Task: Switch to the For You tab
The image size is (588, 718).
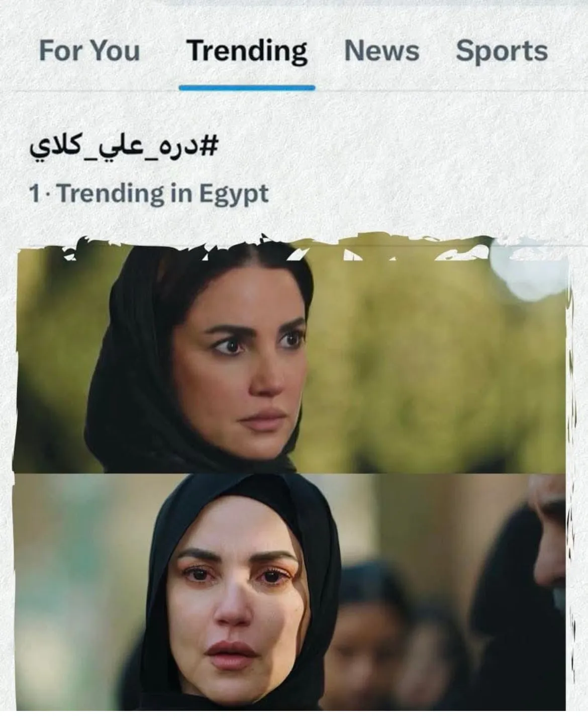Action: click(89, 51)
